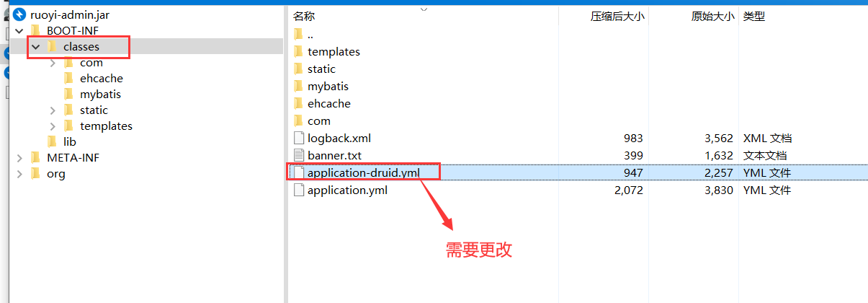Screen dimensions: 868x303
Task: Select ehcache in the folder tree
Action: pyautogui.click(x=102, y=78)
